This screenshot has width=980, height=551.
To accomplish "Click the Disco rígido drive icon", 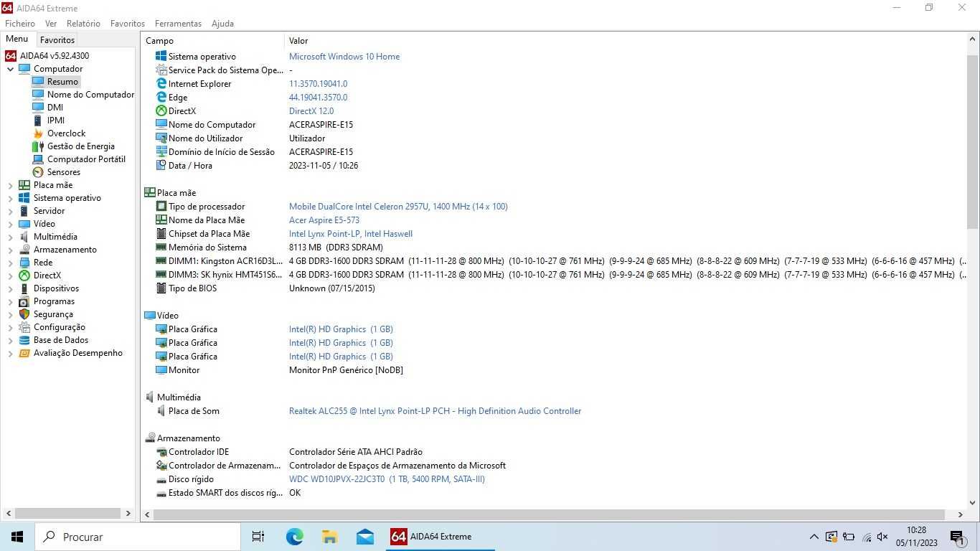I will click(x=161, y=479).
